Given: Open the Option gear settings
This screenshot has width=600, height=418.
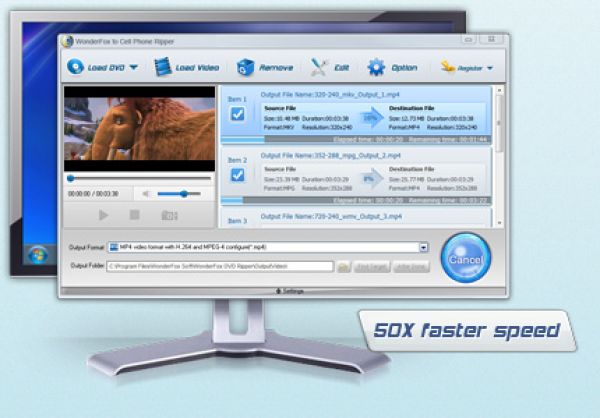Looking at the screenshot, I should (392, 67).
